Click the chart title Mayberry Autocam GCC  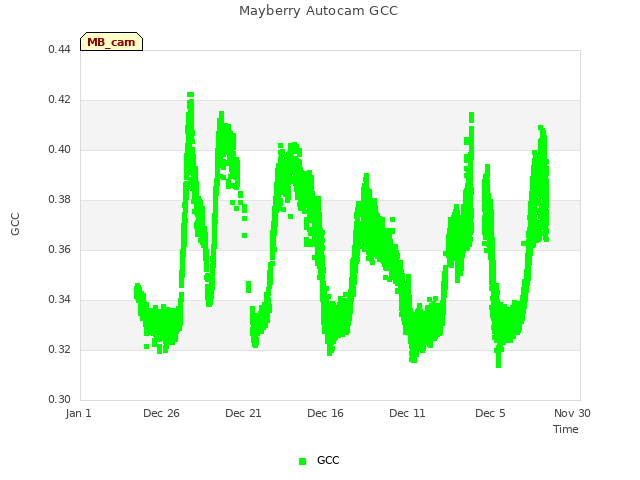click(x=318, y=11)
